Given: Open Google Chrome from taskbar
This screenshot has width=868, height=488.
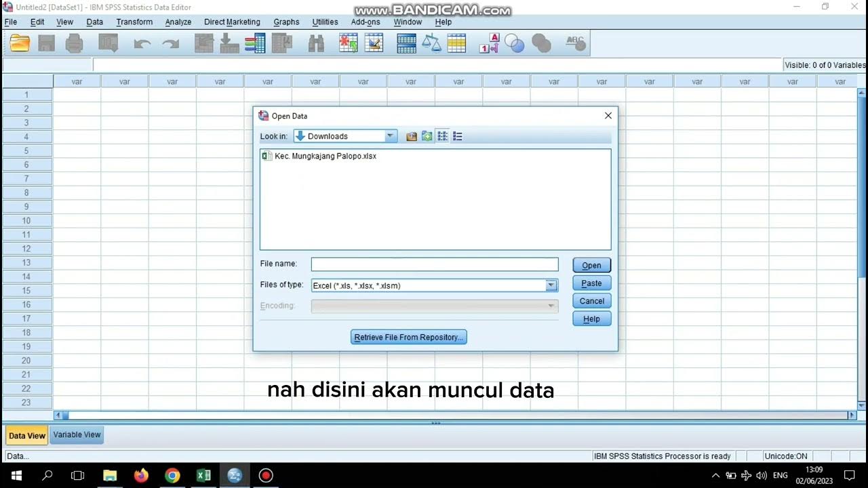Looking at the screenshot, I should point(172,475).
